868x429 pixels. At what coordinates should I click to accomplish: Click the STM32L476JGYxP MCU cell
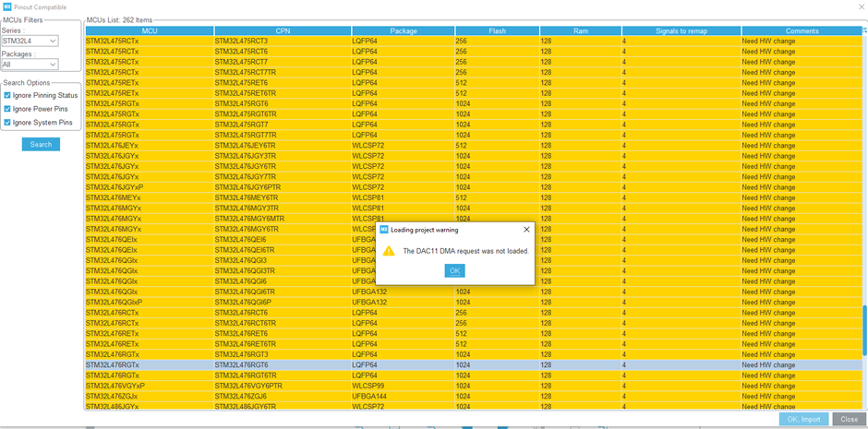pos(150,187)
